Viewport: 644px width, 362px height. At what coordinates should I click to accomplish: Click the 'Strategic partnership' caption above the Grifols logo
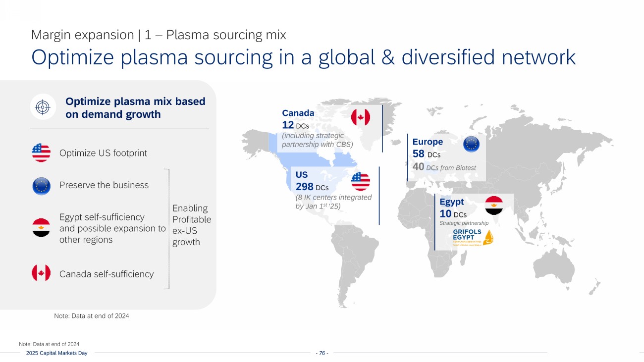click(x=464, y=223)
